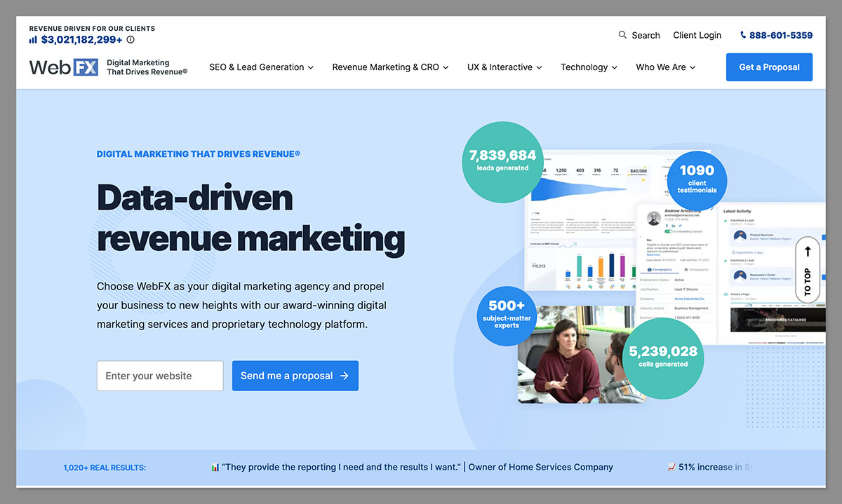Click the bar chart icon beside $3,021,182,299+
Image resolution: width=842 pixels, height=504 pixels.
tap(32, 40)
